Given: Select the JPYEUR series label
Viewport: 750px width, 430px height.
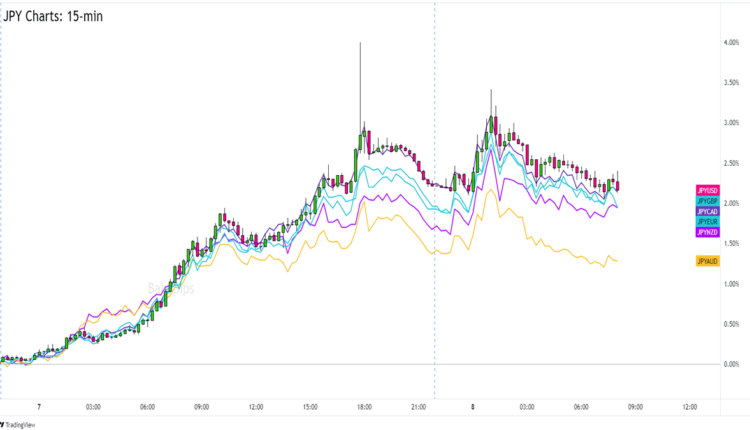Looking at the screenshot, I should tap(707, 222).
